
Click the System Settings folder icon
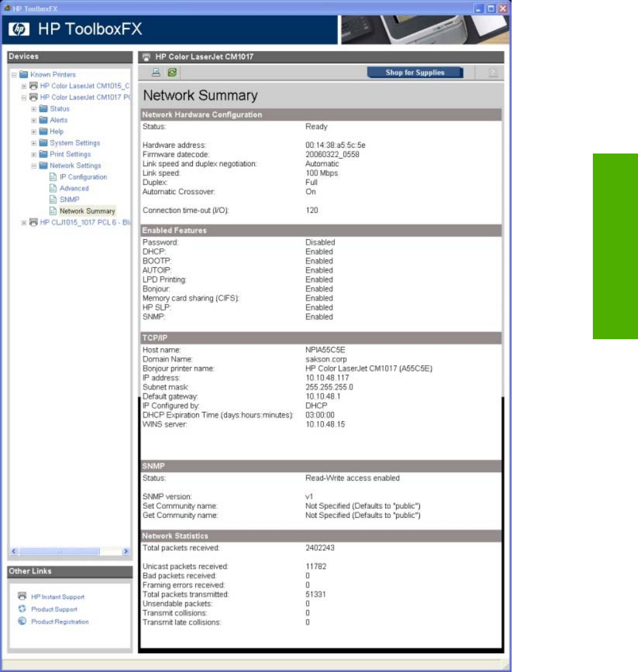(x=43, y=143)
